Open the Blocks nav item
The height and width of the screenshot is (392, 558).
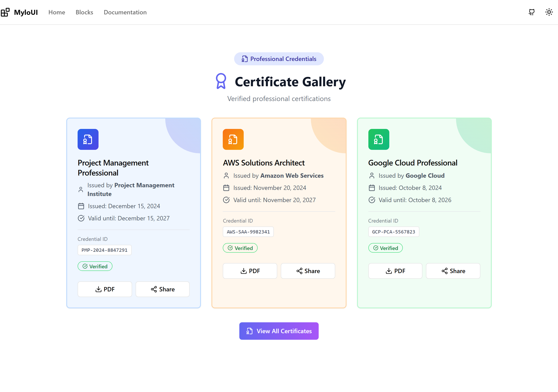84,12
